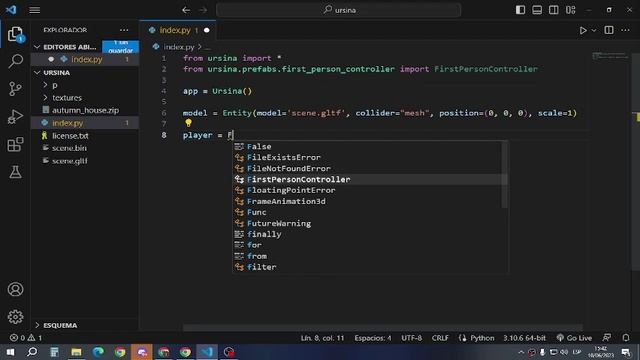Open the Search view in activity bar
The width and height of the screenshot is (640, 360).
coord(16,61)
